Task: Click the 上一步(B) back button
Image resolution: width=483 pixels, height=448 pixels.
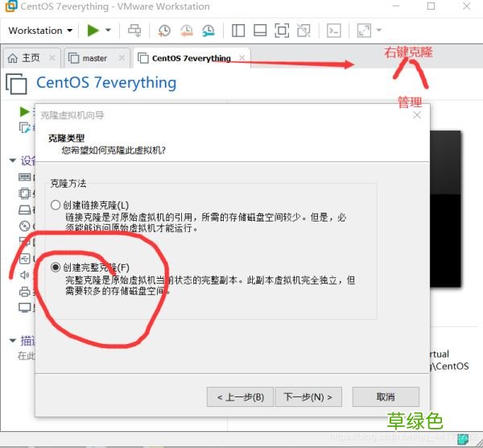Action: 240,397
